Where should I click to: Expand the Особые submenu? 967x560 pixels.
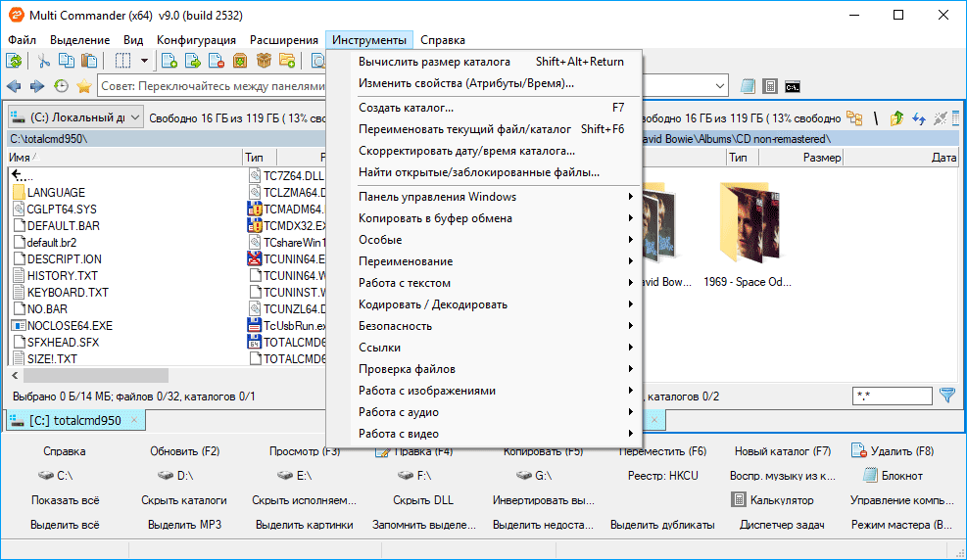coord(497,240)
